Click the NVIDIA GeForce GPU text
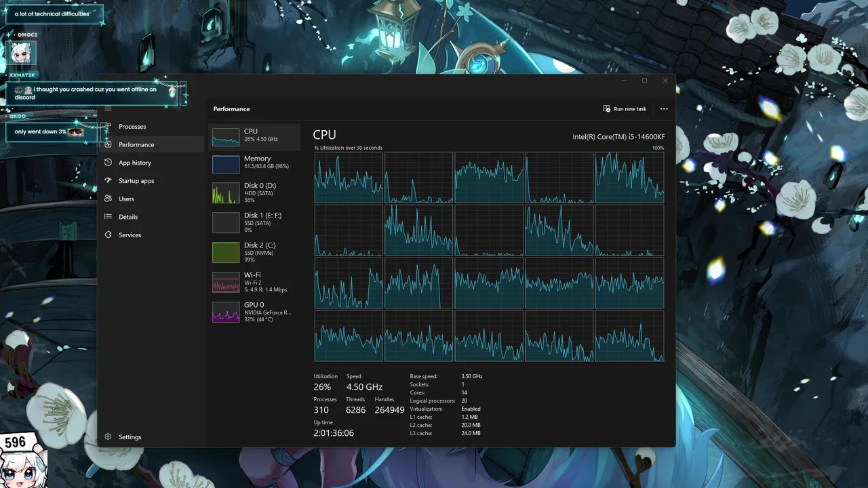The height and width of the screenshot is (488, 868). 267,312
